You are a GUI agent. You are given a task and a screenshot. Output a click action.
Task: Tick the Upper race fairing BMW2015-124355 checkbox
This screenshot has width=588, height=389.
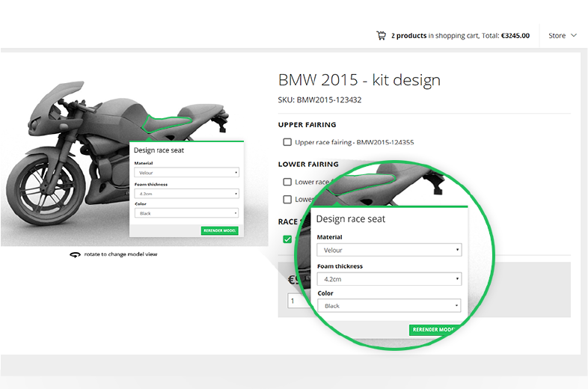click(x=287, y=142)
